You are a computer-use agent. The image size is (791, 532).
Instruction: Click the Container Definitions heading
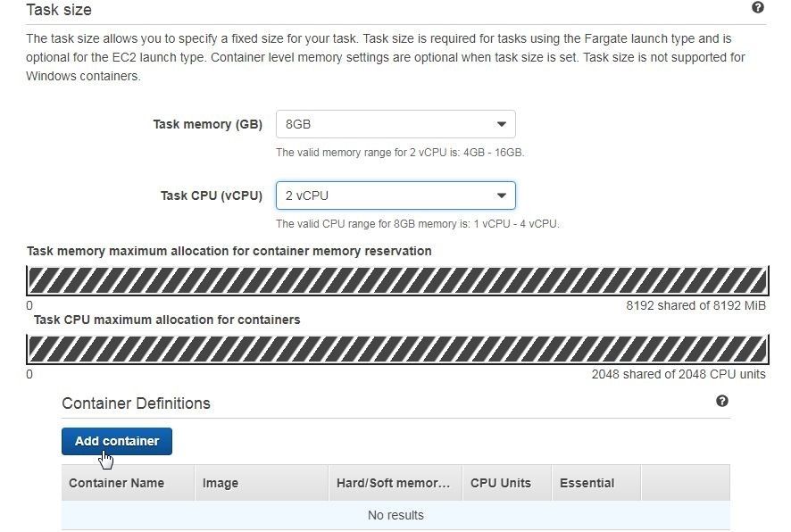(137, 403)
